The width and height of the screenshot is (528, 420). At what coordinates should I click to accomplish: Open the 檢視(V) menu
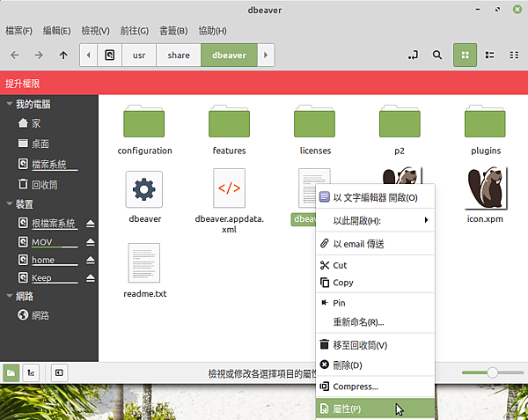(x=95, y=31)
